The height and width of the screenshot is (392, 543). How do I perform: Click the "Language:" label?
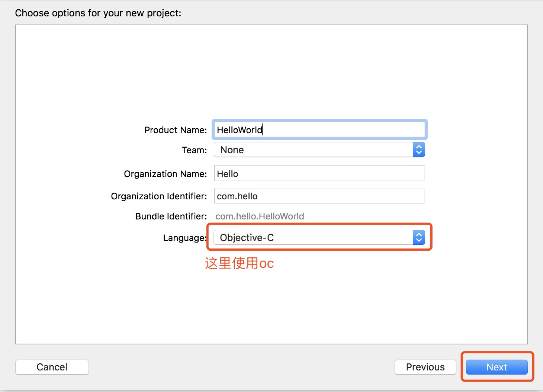coord(185,238)
